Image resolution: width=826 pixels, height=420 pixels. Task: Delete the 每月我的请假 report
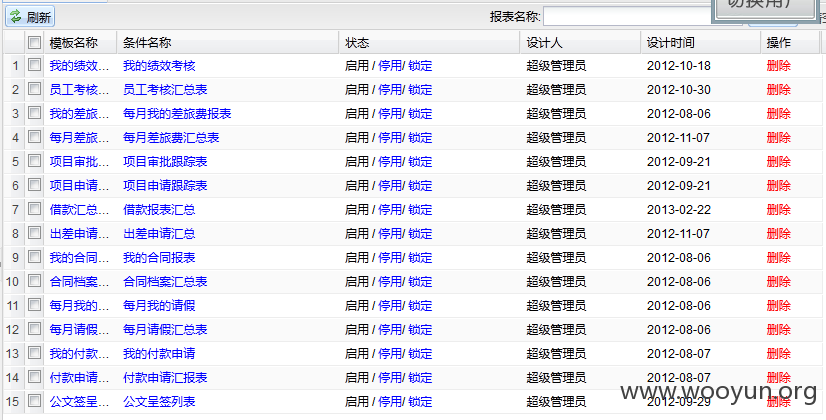pos(779,306)
